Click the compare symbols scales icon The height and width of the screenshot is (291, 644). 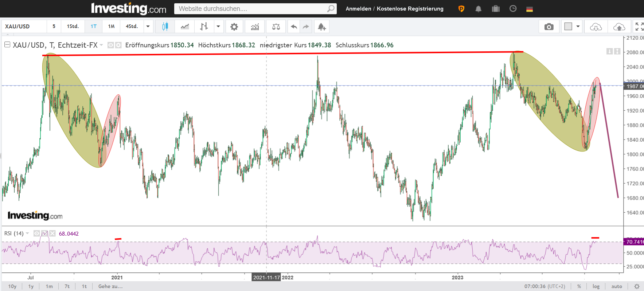click(276, 27)
